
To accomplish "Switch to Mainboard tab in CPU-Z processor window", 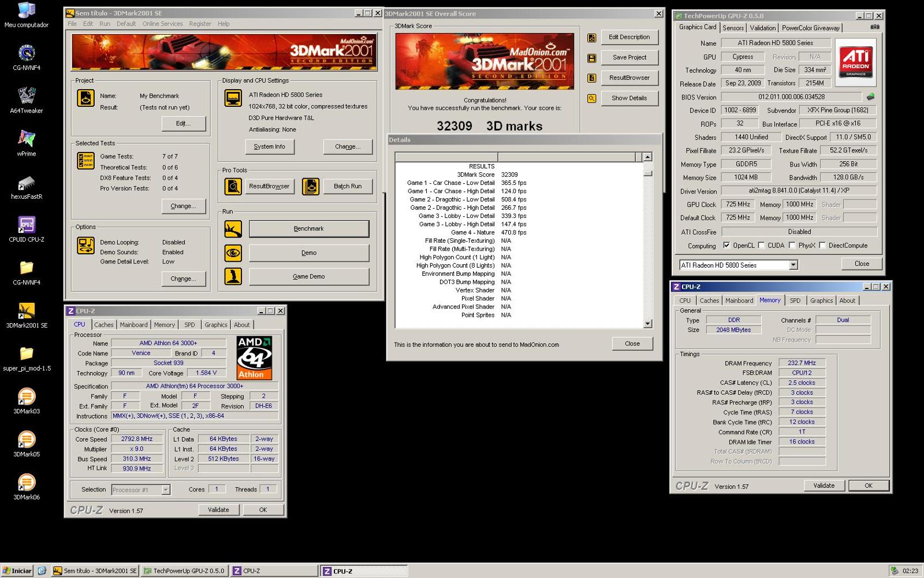I will click(133, 325).
